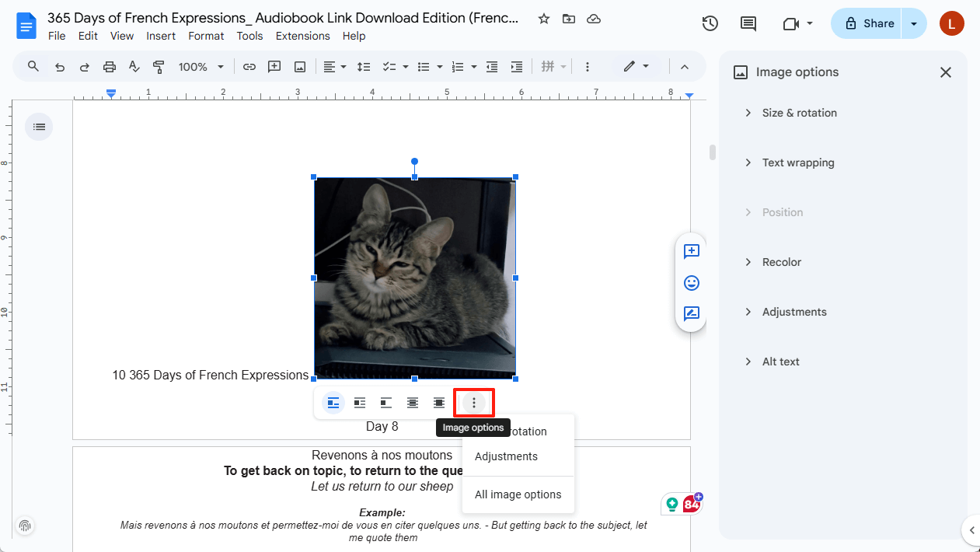Image resolution: width=980 pixels, height=552 pixels.
Task: Select Wrap text image layout
Action: [x=360, y=403]
